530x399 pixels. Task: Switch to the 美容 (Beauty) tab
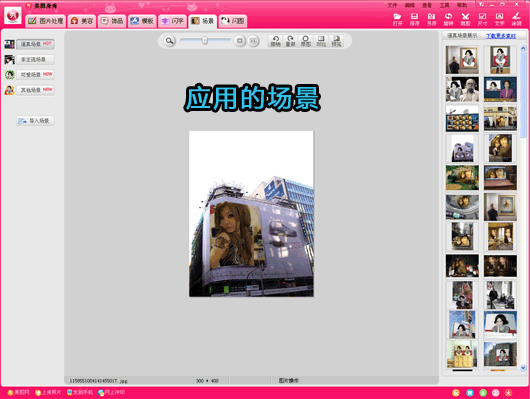click(81, 21)
